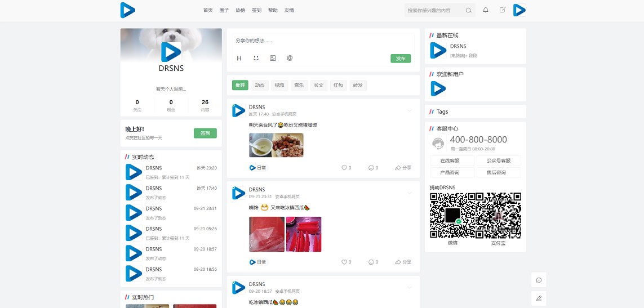Click the compose post icon in header
Viewport: 644px width, 308px height.
(x=502, y=10)
